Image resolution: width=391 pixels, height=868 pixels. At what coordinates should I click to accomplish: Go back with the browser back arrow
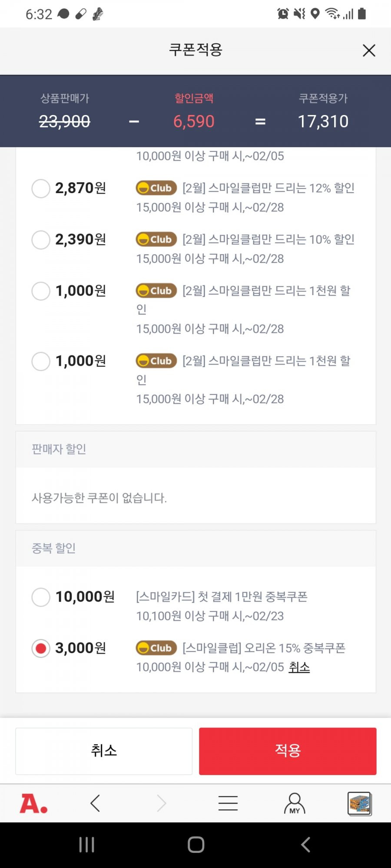[x=95, y=803]
